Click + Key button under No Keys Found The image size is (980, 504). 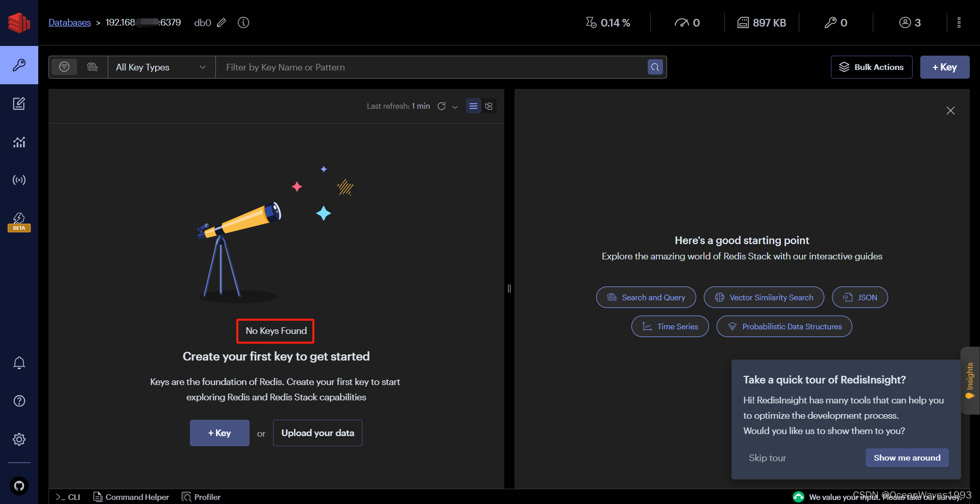pos(219,433)
